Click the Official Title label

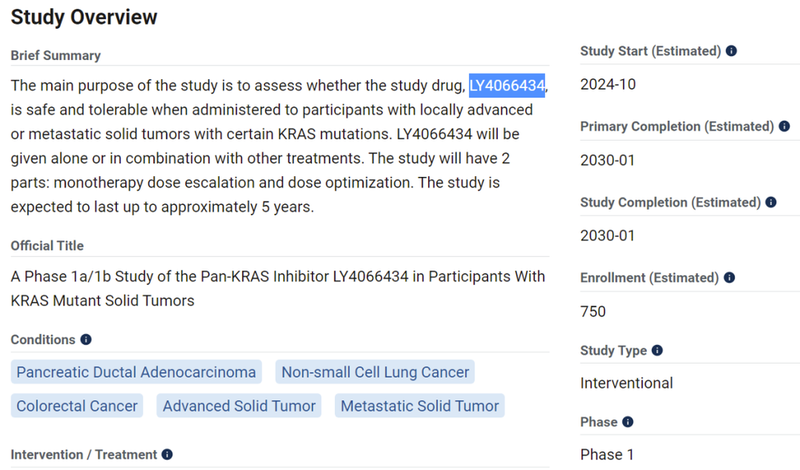coord(47,246)
